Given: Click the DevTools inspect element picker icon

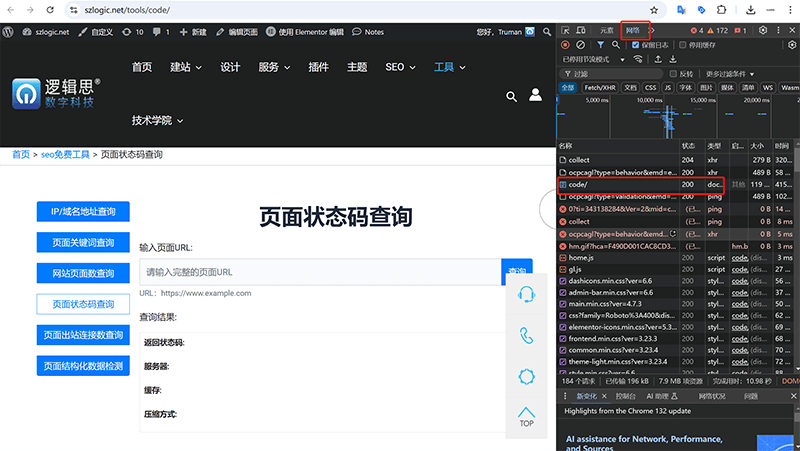Looking at the screenshot, I should tap(566, 31).
